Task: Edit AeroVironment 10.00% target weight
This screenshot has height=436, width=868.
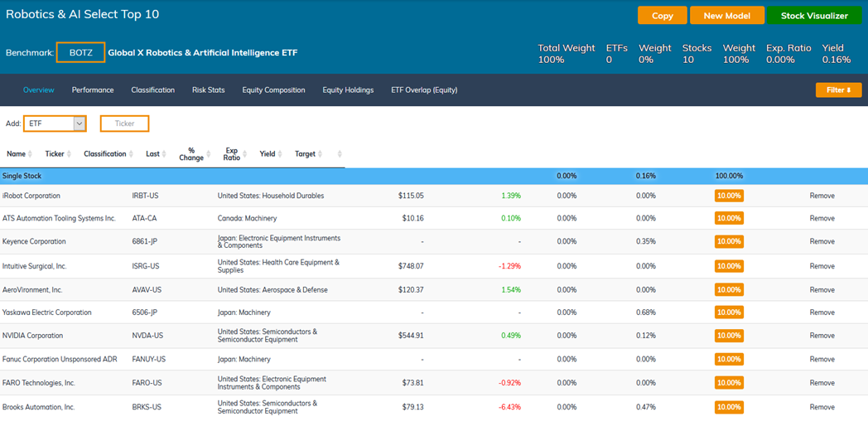Action: click(729, 290)
